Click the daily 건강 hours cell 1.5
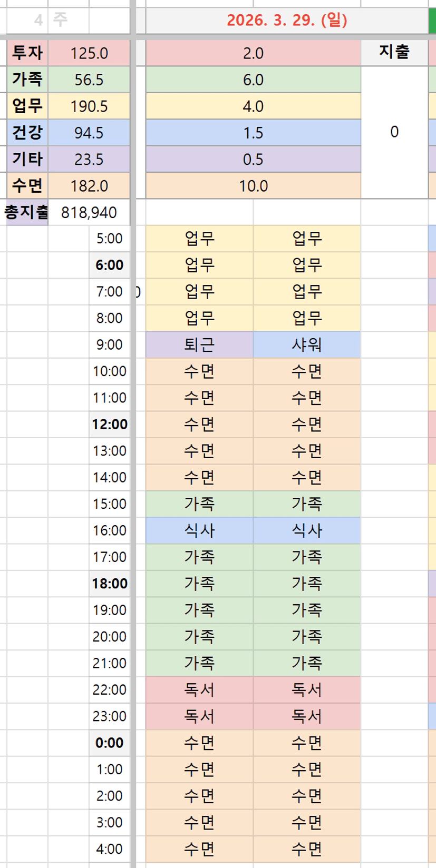Image resolution: width=436 pixels, height=868 pixels. point(253,133)
